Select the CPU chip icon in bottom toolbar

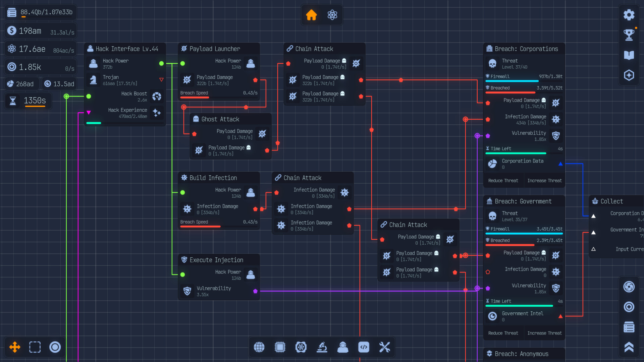(280, 347)
